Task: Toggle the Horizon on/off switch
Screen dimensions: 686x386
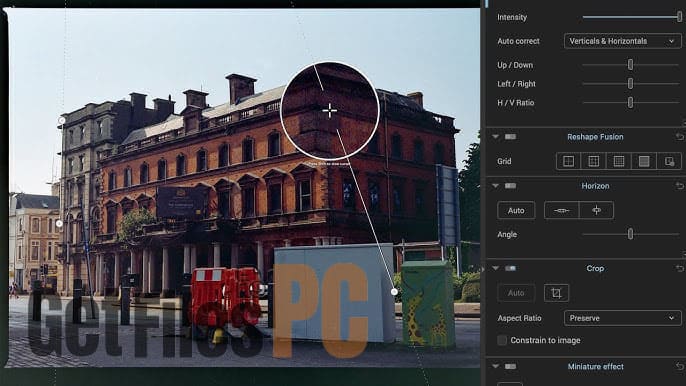Action: [x=510, y=186]
